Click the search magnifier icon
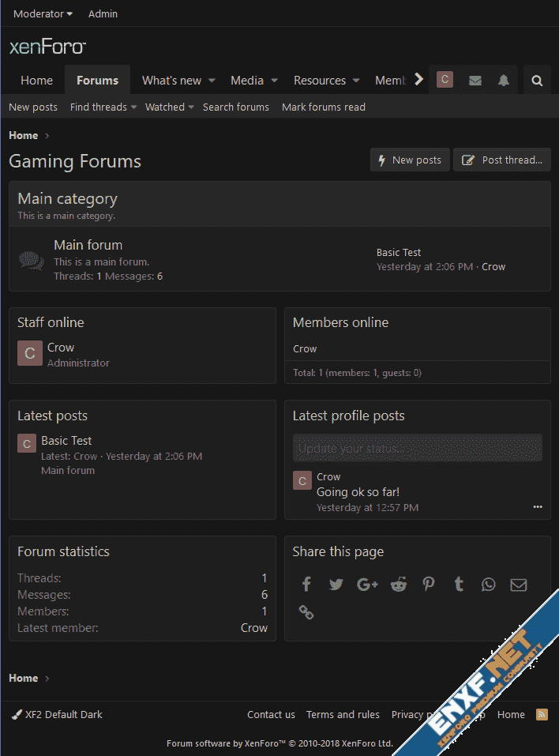The width and height of the screenshot is (559, 756). [537, 81]
